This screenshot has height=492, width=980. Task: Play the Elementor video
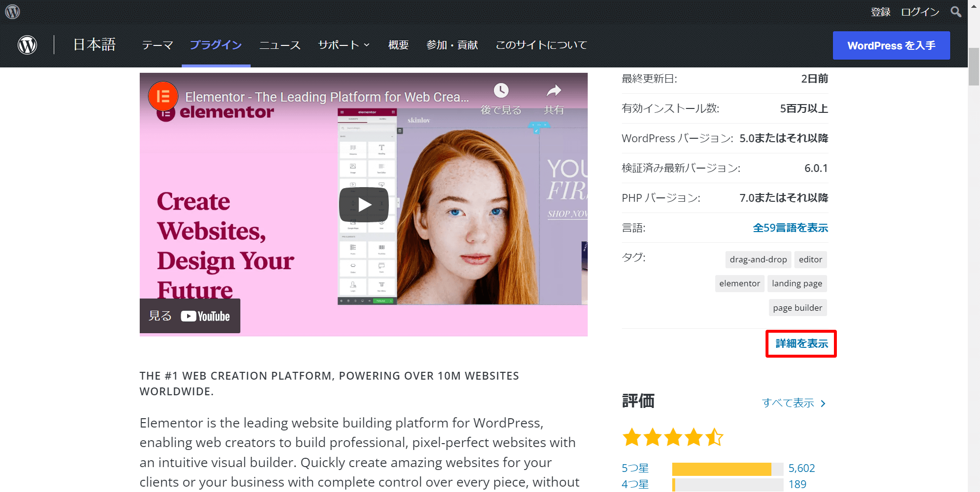[364, 205]
